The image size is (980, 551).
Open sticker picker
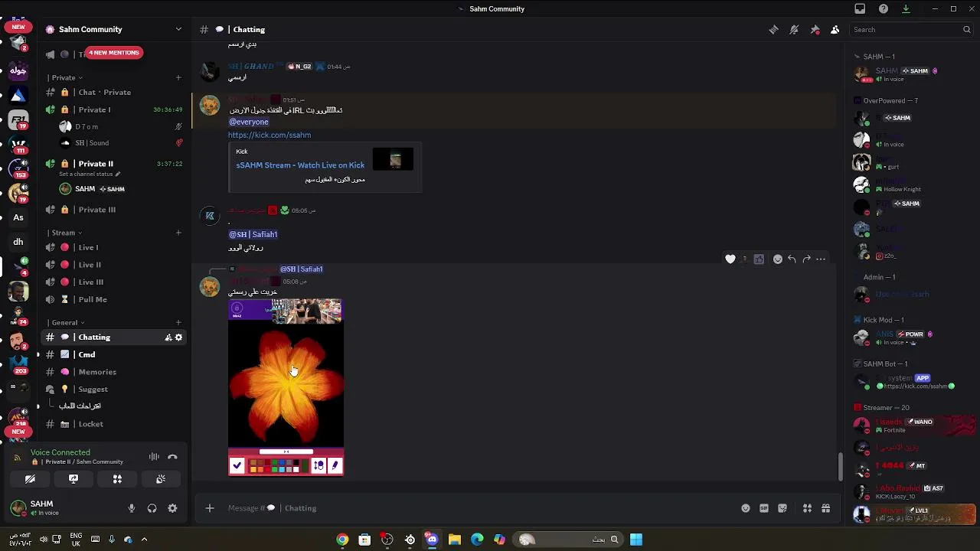click(782, 508)
